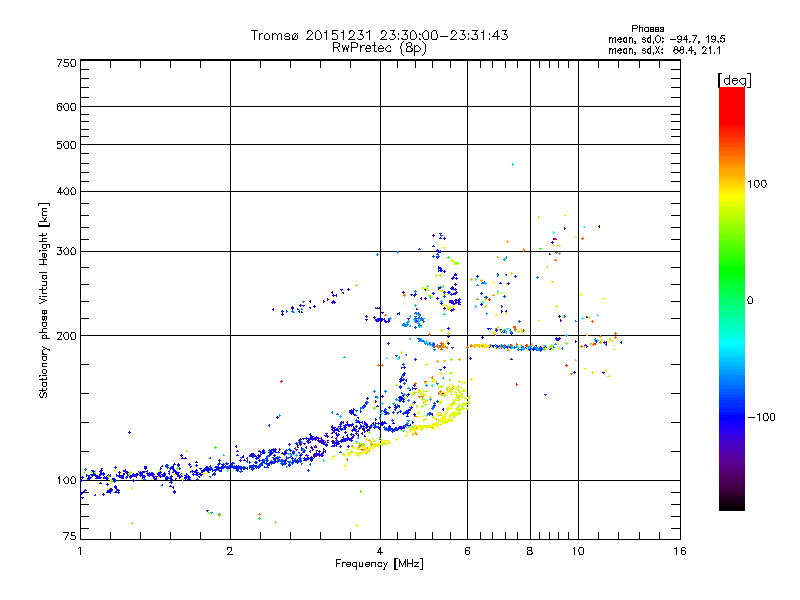800x600 pixels.
Task: Click the x-axis label '6'
Action: point(467,551)
